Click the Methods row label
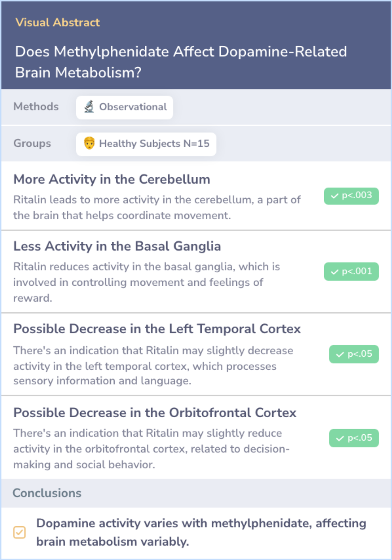Screen dimensions: 392x560 (36, 107)
